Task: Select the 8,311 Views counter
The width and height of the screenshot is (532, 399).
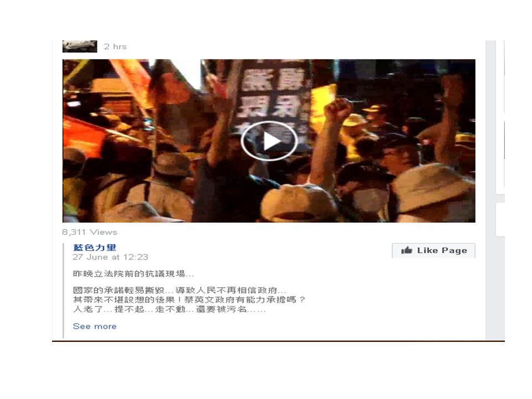Action: coord(90,232)
